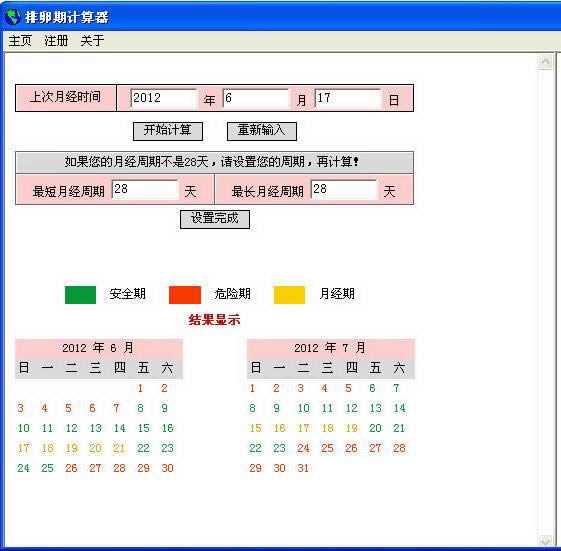Click the app globe icon in title bar
The image size is (561, 551).
13,17
